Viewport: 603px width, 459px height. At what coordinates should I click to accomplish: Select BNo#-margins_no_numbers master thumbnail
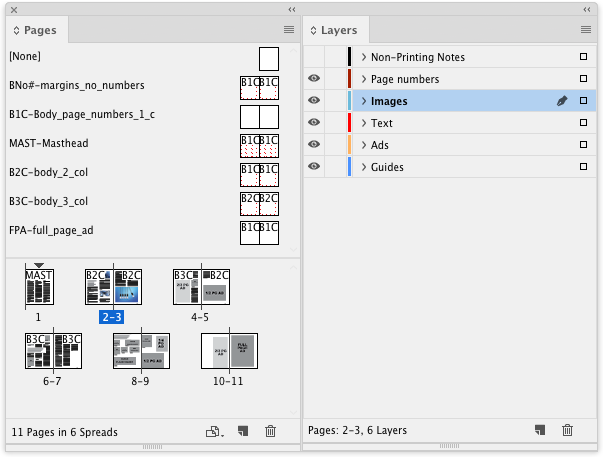tap(260, 88)
